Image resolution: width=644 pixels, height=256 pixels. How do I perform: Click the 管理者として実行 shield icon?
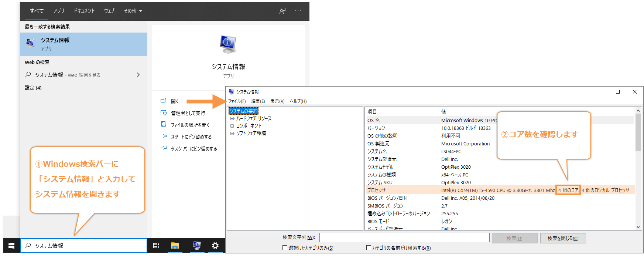click(164, 112)
